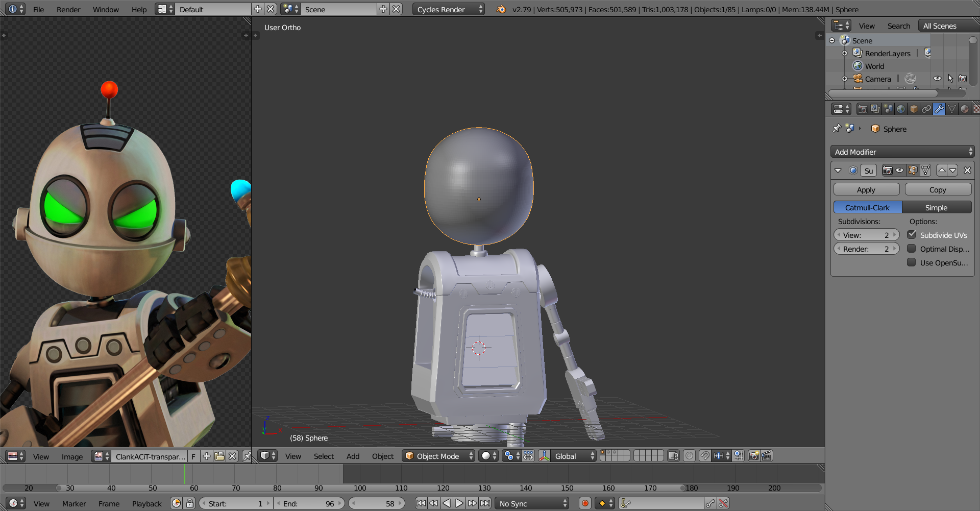Open the Help menu

pos(139,9)
